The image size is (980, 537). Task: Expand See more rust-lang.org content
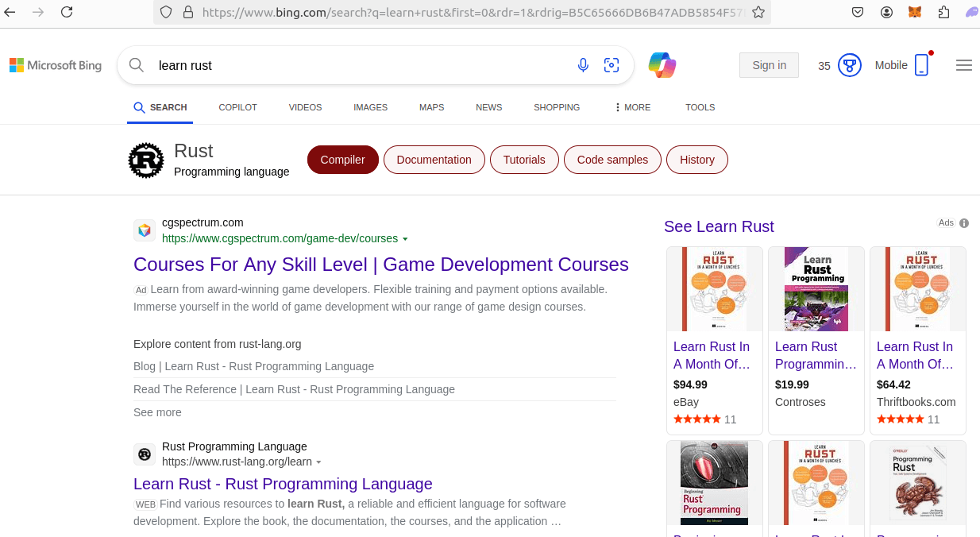click(x=157, y=412)
